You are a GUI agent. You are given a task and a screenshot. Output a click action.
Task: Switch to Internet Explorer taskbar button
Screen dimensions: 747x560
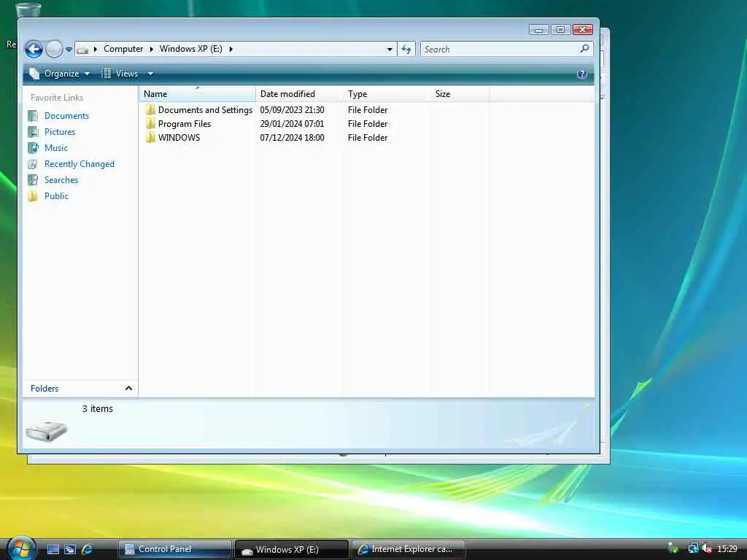409,549
